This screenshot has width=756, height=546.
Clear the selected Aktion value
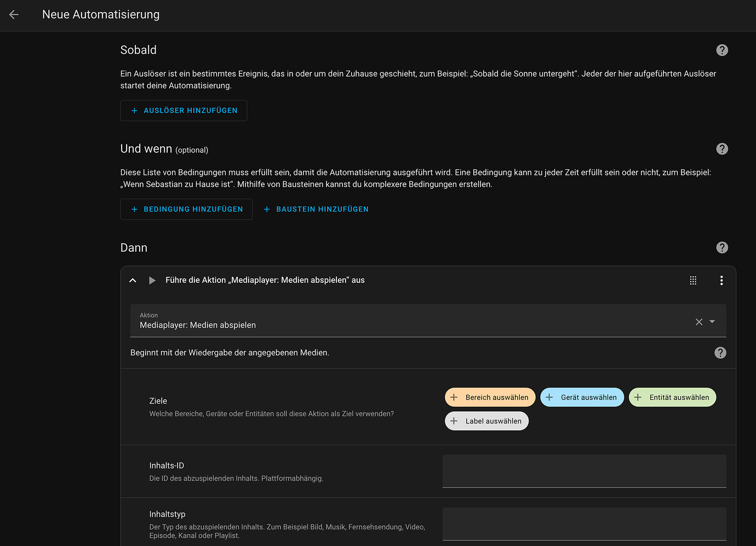699,322
